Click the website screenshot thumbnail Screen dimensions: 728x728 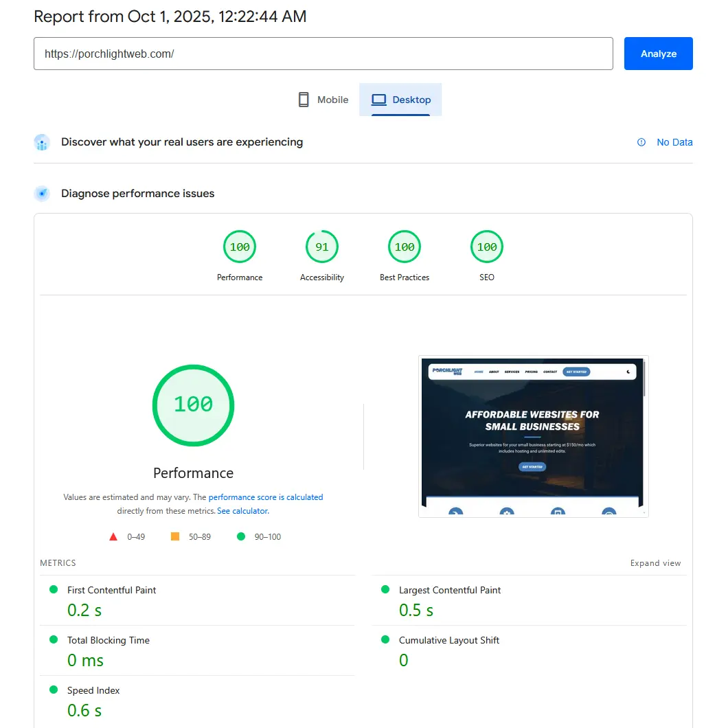point(533,436)
